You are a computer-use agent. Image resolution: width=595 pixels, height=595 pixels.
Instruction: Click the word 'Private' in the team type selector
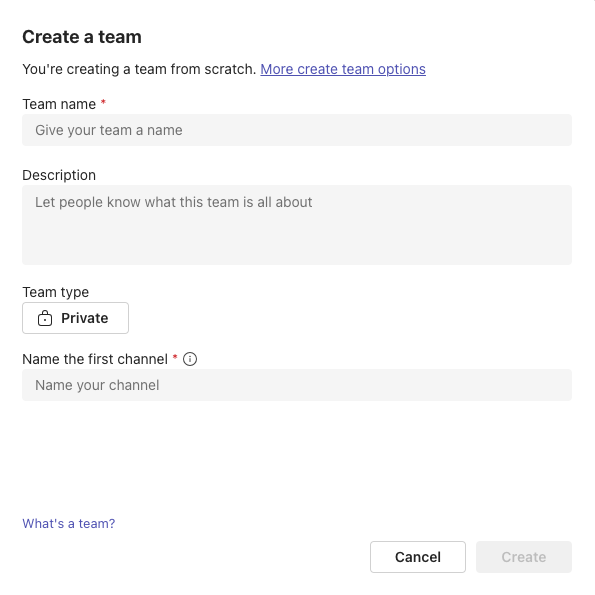click(85, 318)
